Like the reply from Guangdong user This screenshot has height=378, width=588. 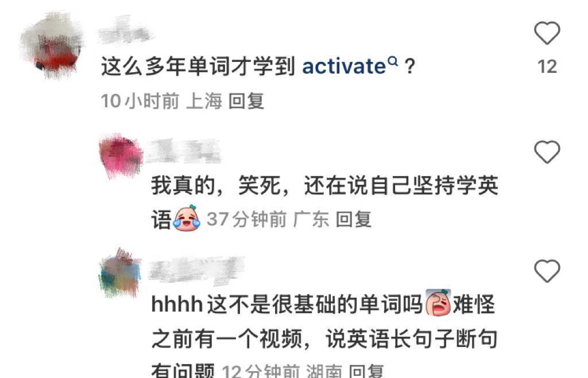click(x=547, y=152)
